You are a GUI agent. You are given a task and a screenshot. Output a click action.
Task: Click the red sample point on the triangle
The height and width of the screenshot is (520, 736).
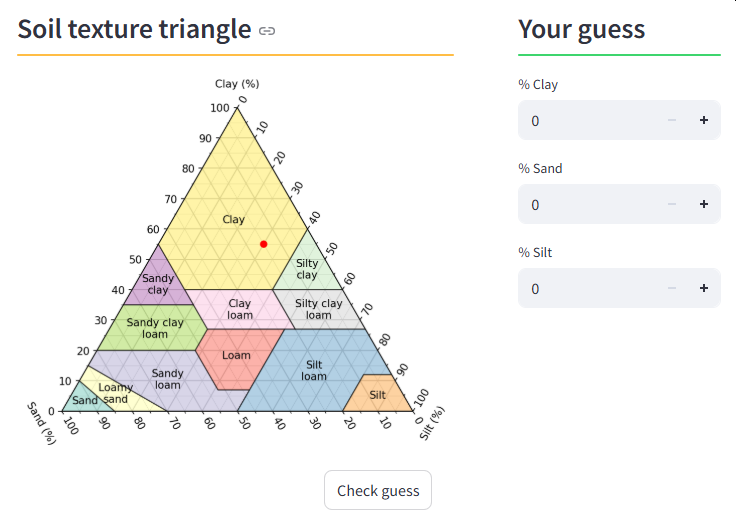[264, 244]
